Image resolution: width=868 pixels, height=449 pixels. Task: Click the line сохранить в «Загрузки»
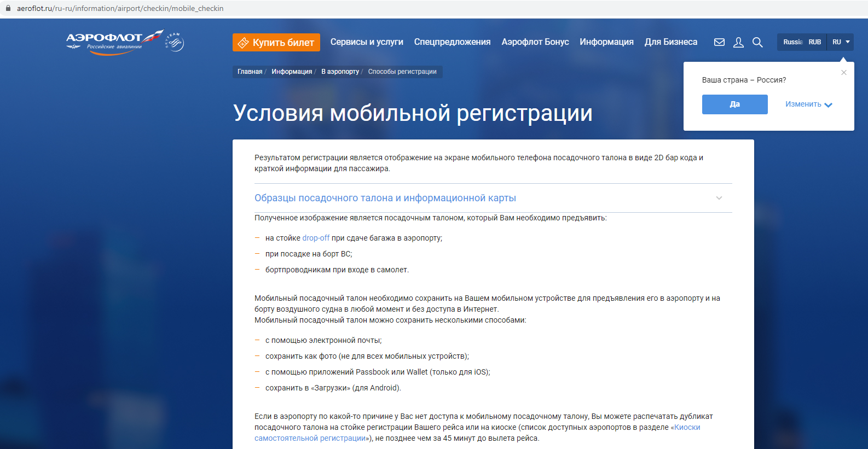[333, 388]
